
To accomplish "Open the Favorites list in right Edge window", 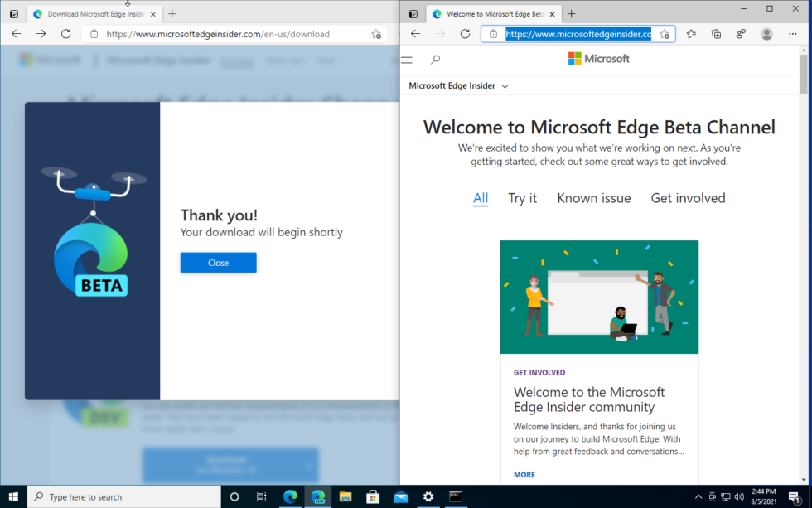I will click(x=691, y=34).
